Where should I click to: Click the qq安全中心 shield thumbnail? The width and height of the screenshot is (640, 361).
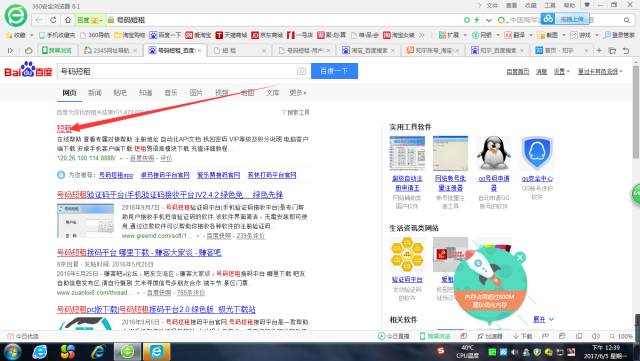(x=537, y=153)
